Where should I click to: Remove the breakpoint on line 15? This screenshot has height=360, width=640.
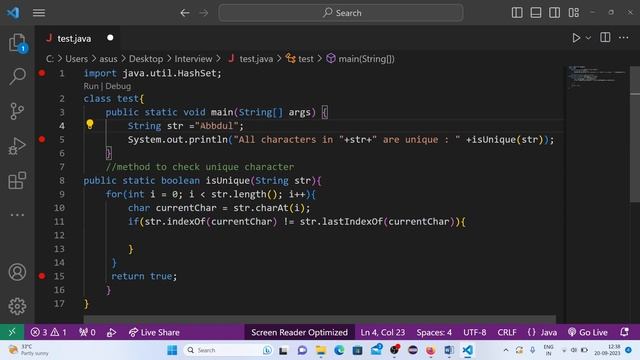click(x=42, y=276)
